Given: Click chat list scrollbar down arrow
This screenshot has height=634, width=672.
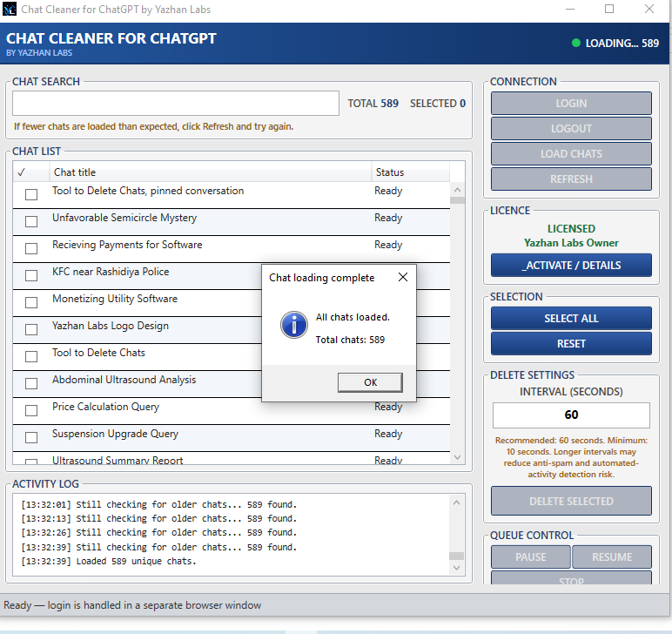Looking at the screenshot, I should [x=457, y=457].
